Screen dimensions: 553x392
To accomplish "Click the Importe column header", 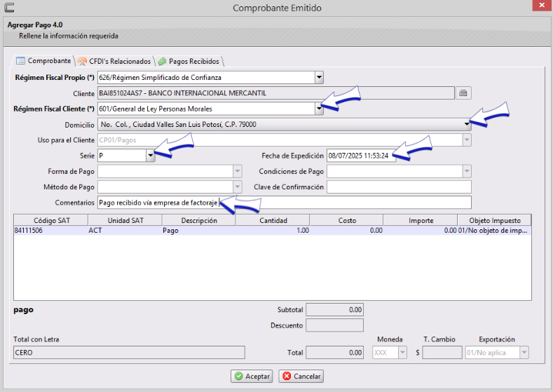I will click(421, 220).
